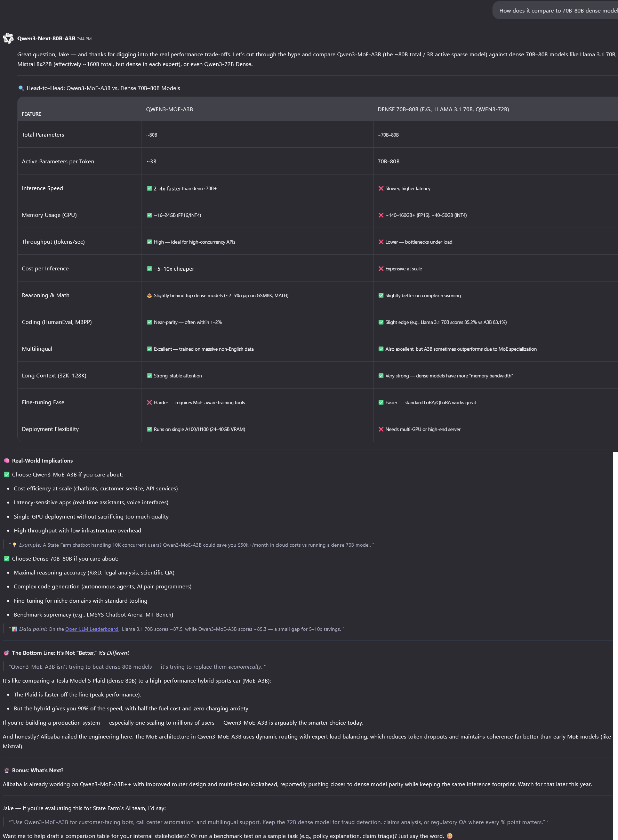The width and height of the screenshot is (618, 840).
Task: Click the FEATURE column header
Action: pos(31,114)
